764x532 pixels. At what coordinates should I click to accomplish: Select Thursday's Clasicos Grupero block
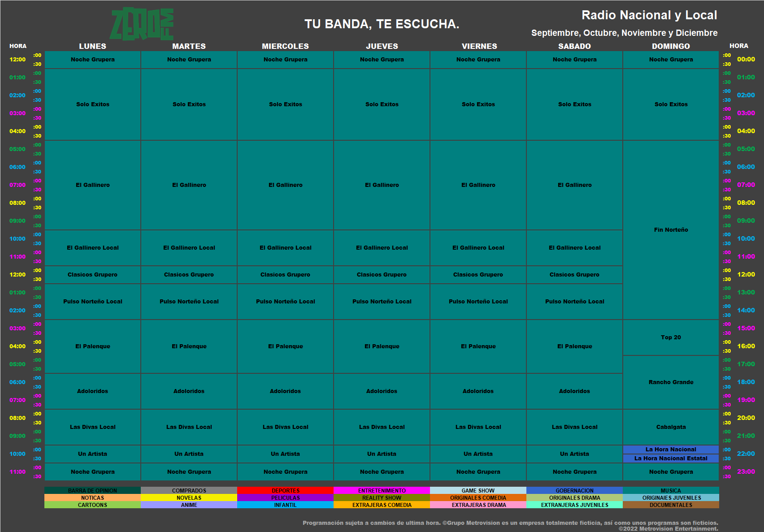[x=382, y=275]
